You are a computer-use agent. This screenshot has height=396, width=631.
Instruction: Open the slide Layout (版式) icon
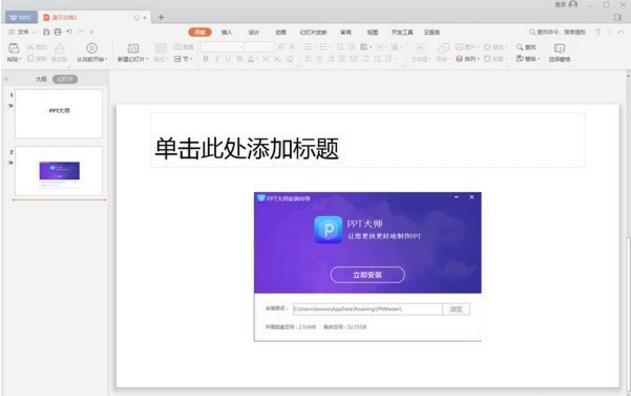161,48
